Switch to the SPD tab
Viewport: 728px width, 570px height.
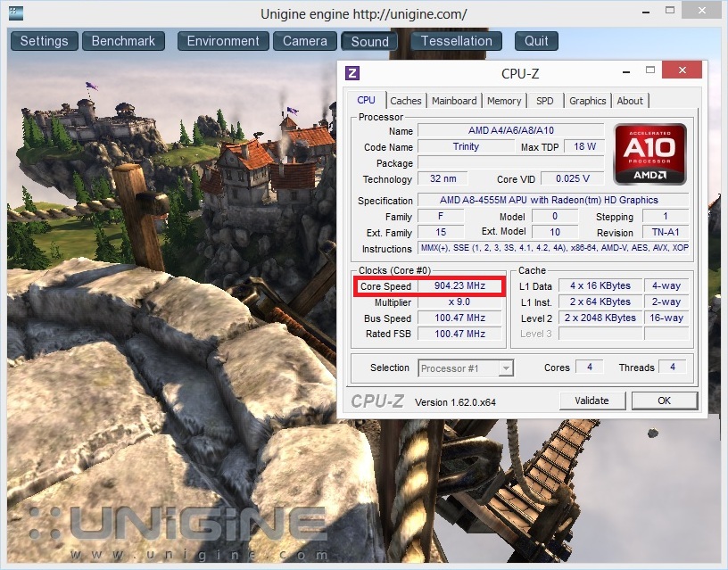point(544,101)
